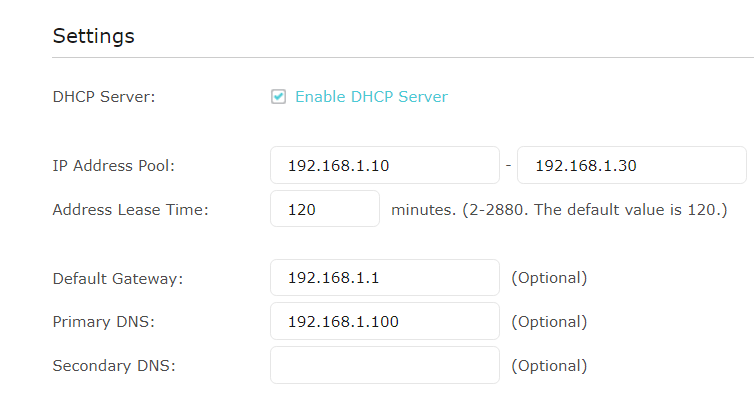Click the Address Lease Time label
754x409 pixels.
point(130,210)
